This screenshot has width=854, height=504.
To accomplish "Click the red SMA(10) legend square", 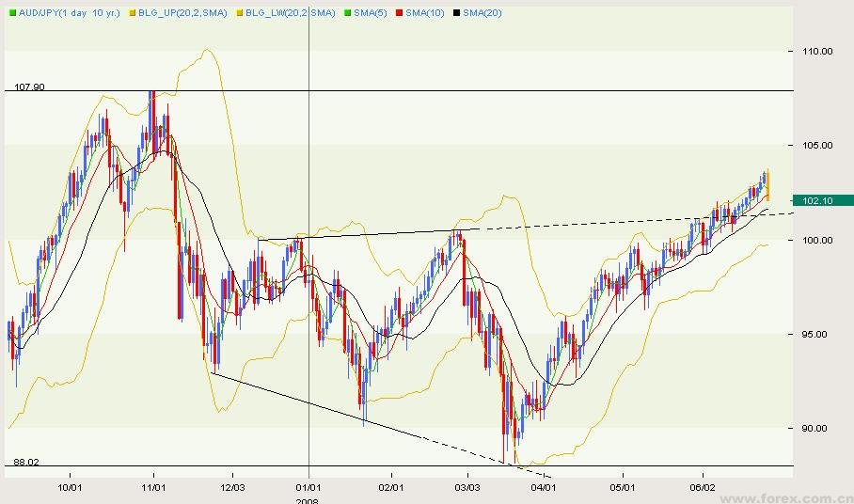I will (398, 12).
